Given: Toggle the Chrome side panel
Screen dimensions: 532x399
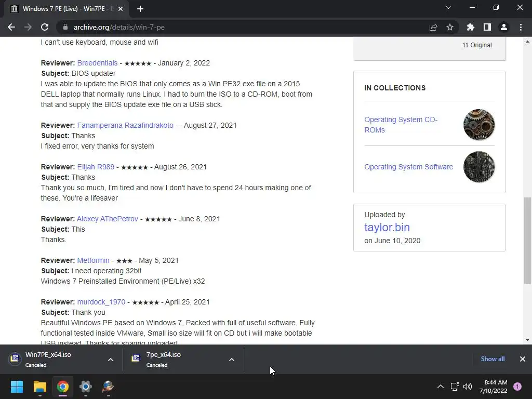Looking at the screenshot, I should (x=487, y=27).
